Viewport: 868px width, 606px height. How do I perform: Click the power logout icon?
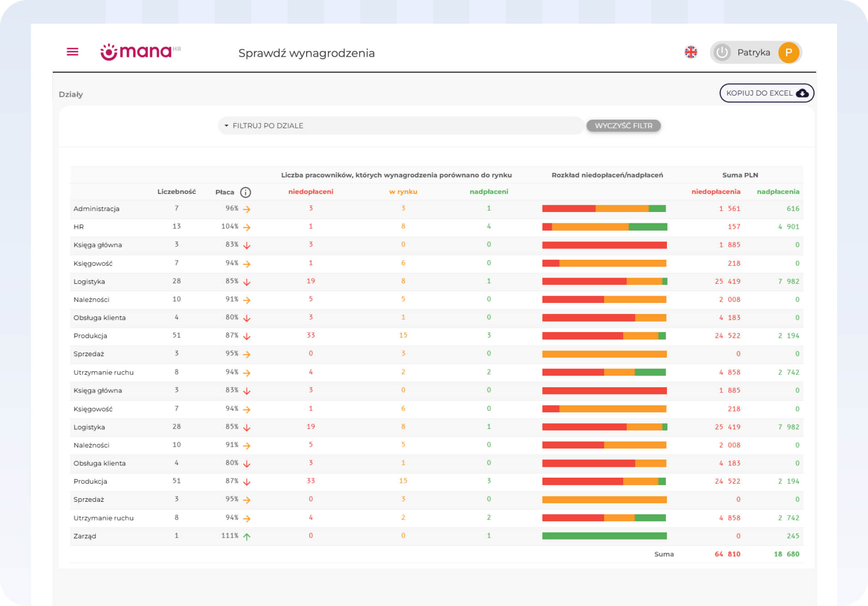(x=722, y=53)
